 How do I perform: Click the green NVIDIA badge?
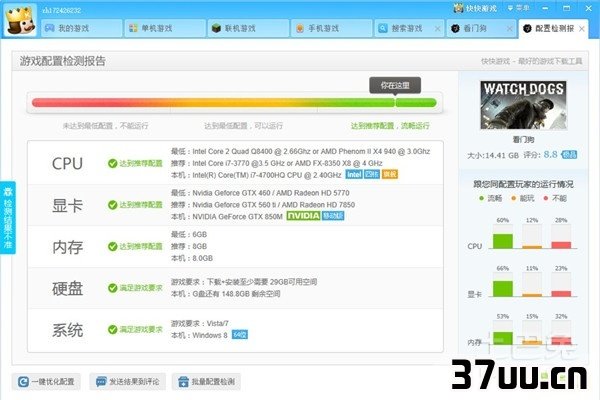tap(303, 216)
